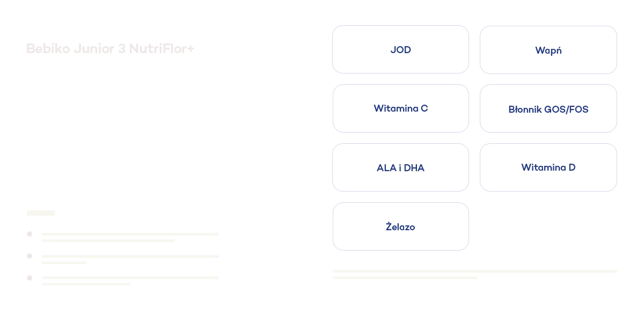The image size is (644, 322).
Task: Click the Witamina C card
Action: pyautogui.click(x=400, y=108)
